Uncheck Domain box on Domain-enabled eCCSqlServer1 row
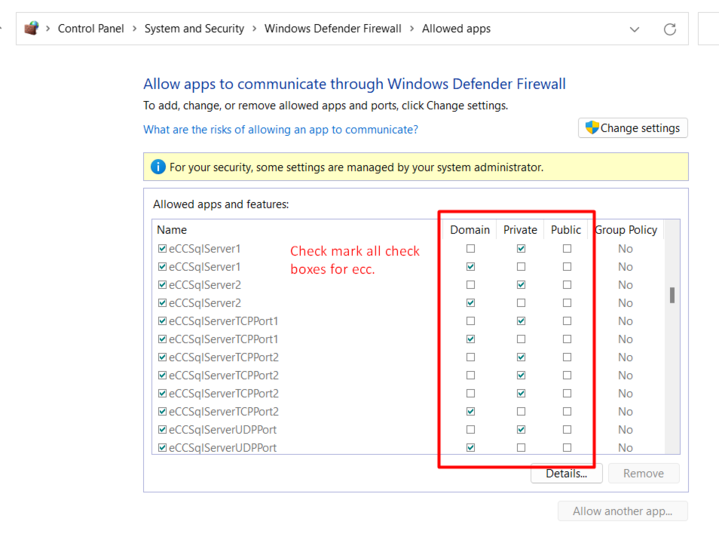The width and height of the screenshot is (719, 546). 470,267
